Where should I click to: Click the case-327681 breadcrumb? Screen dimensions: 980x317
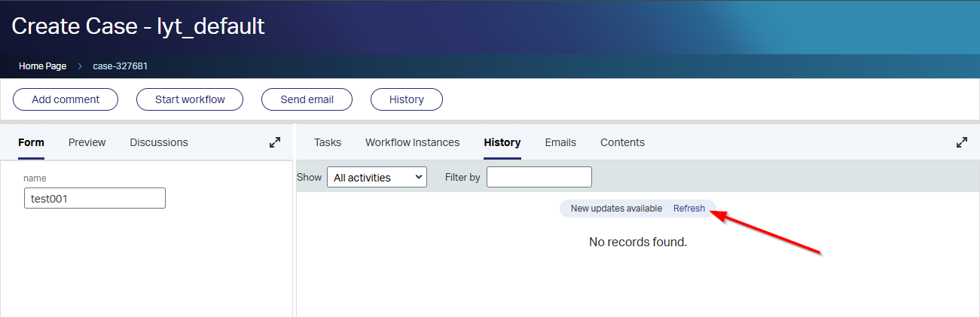coord(120,66)
